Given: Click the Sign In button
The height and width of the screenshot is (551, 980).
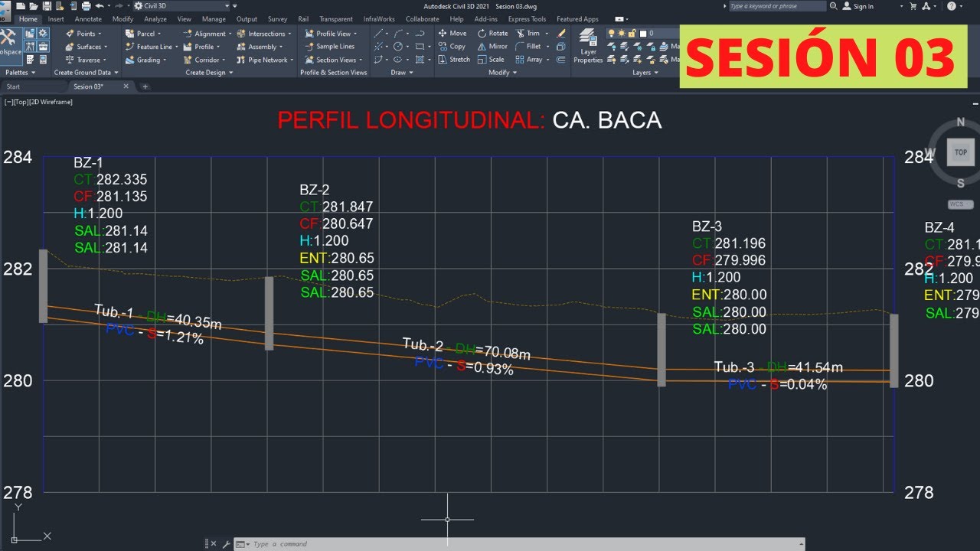Looking at the screenshot, I should (x=858, y=6).
